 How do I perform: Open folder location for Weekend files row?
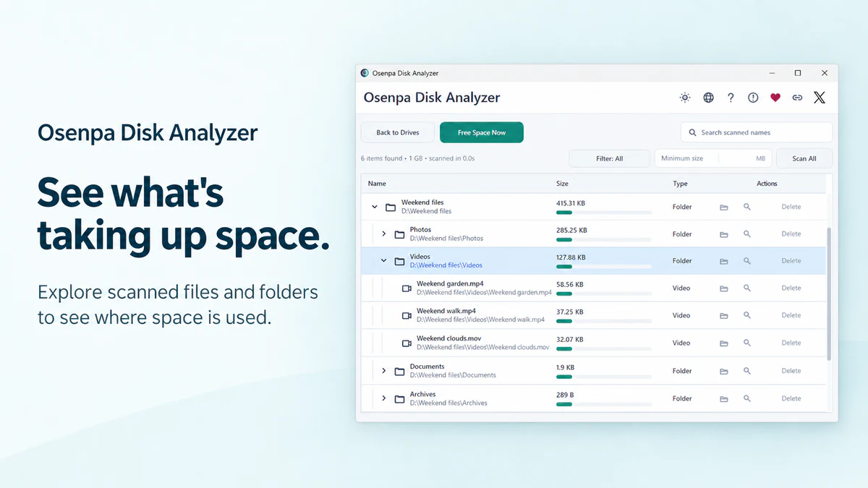[724, 207]
